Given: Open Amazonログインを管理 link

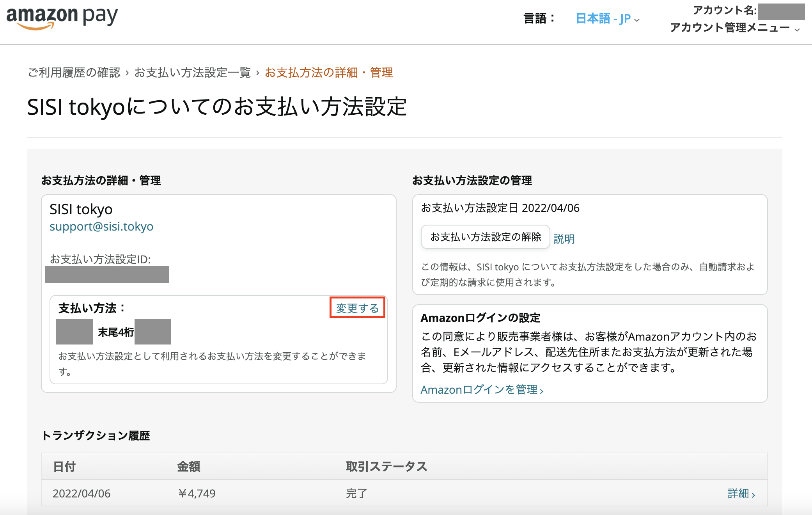Looking at the screenshot, I should point(482,390).
